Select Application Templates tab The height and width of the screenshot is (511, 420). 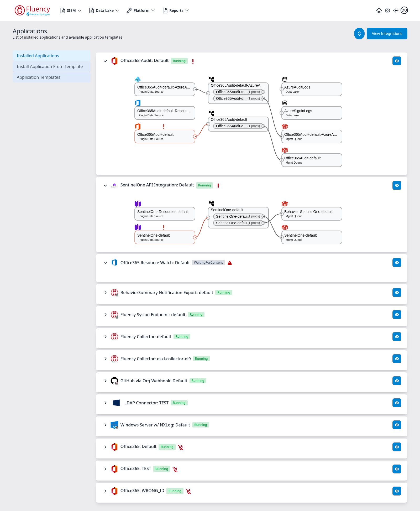[51, 77]
